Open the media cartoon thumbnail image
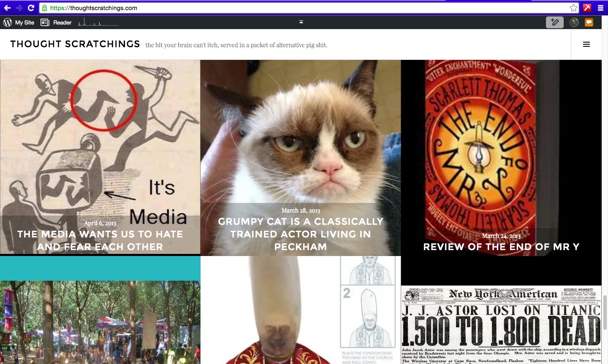The height and width of the screenshot is (364, 608). [x=100, y=157]
